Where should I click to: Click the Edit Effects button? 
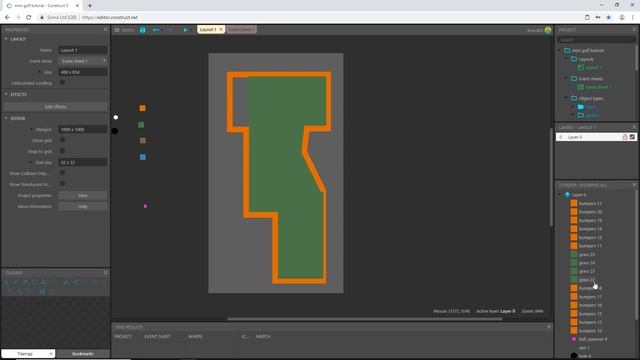point(56,107)
